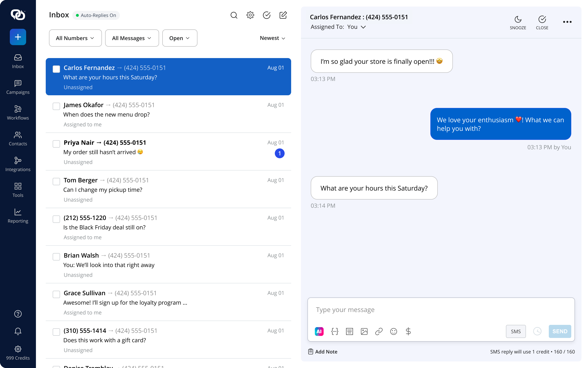Viewport: 588px width, 368px height.
Task: Select the Brian Walsh checkbox
Action: 56,257
